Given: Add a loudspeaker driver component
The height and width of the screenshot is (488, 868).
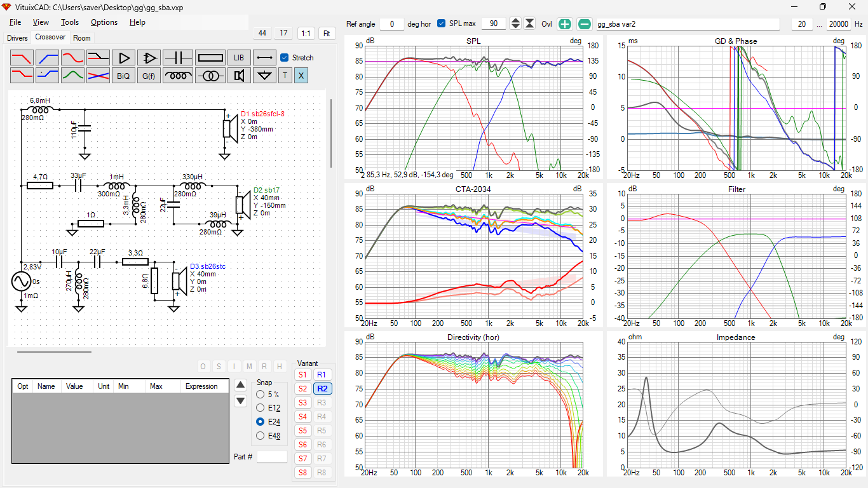Looking at the screenshot, I should click(x=239, y=76).
